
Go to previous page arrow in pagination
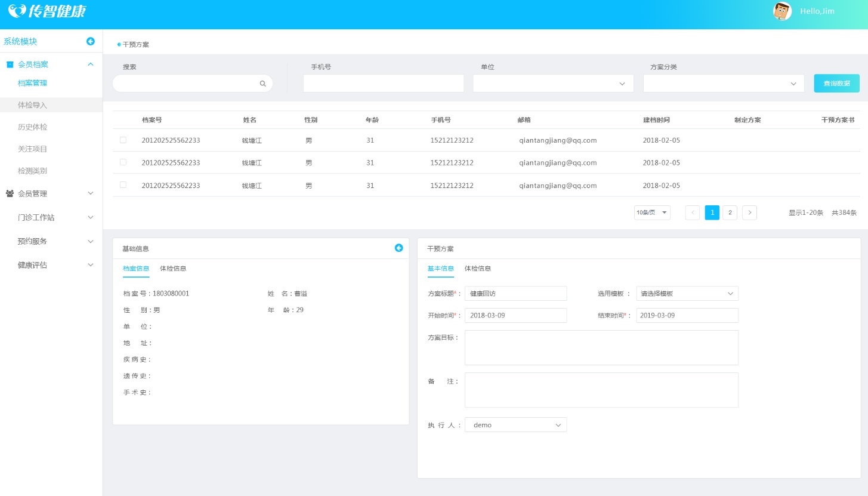[x=693, y=212]
